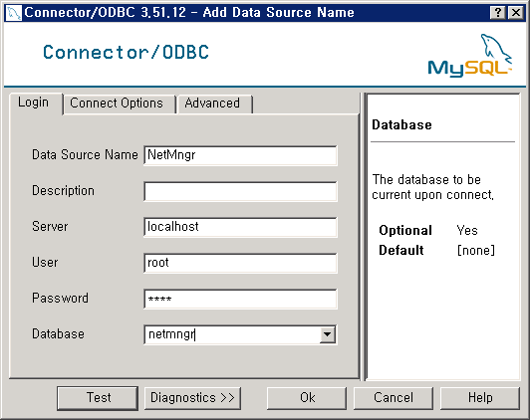This screenshot has width=530, height=420.
Task: Click the User label
Action: (x=45, y=263)
